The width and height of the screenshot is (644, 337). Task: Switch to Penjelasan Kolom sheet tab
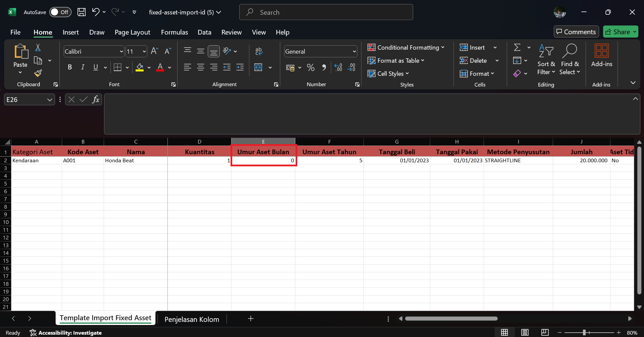(192, 319)
